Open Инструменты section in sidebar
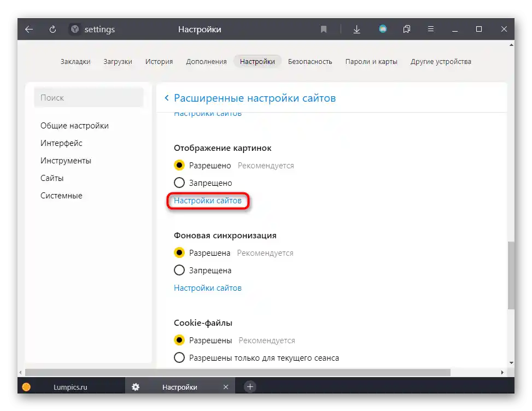 pos(66,160)
